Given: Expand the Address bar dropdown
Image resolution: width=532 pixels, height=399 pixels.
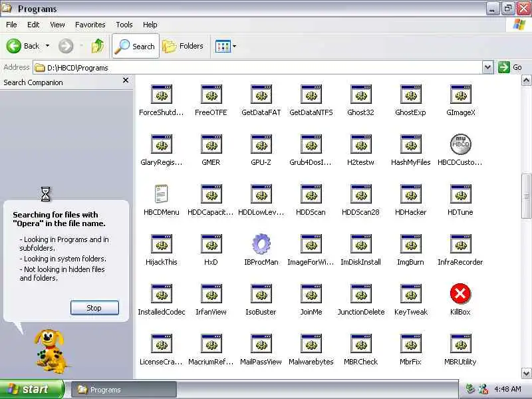Looking at the screenshot, I should [x=487, y=67].
